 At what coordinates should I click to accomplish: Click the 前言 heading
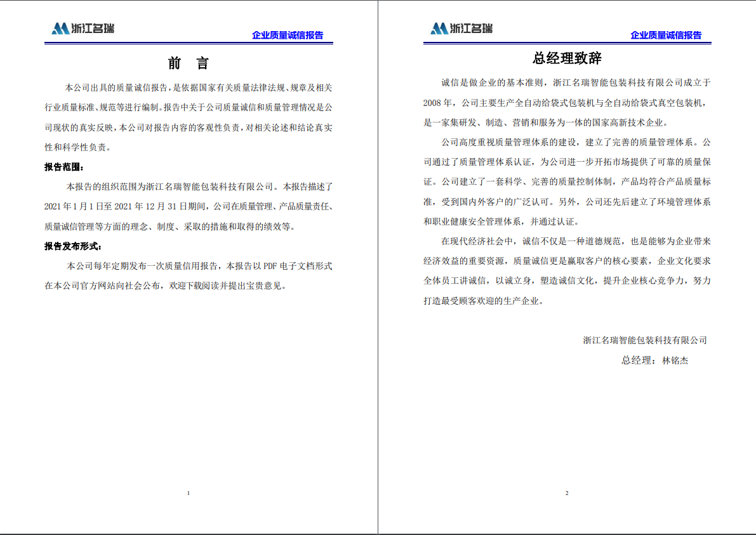click(x=189, y=63)
